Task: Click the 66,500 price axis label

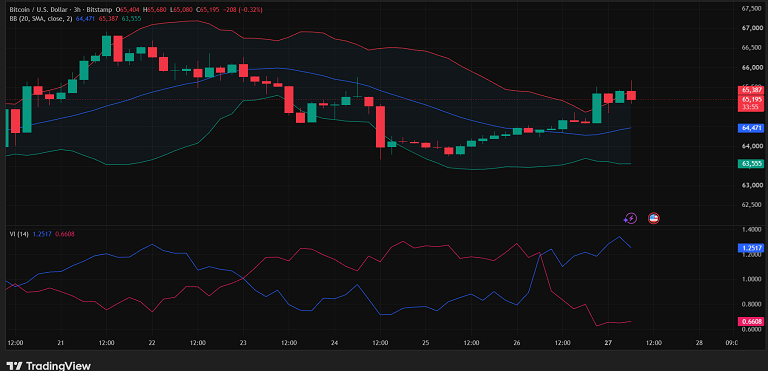Action: [751, 48]
